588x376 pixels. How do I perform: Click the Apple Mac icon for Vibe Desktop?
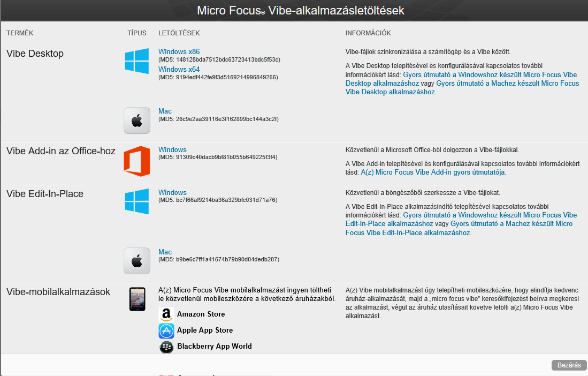coord(137,121)
